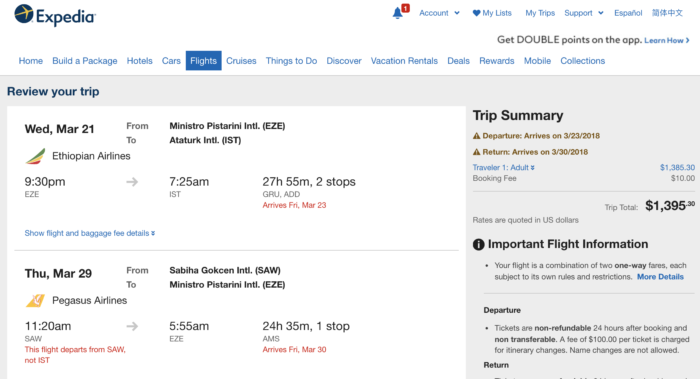Switch language to Español
The image size is (700, 379).
pyautogui.click(x=628, y=13)
